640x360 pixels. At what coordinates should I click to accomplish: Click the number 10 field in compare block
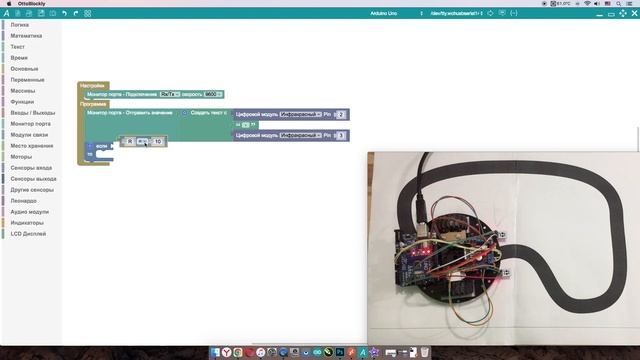pos(158,141)
